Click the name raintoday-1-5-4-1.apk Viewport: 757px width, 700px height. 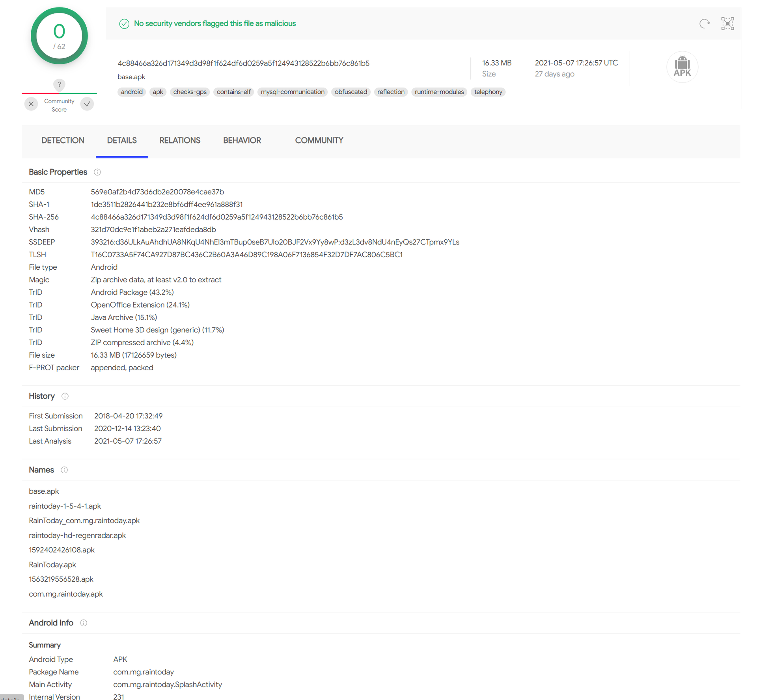pos(65,506)
